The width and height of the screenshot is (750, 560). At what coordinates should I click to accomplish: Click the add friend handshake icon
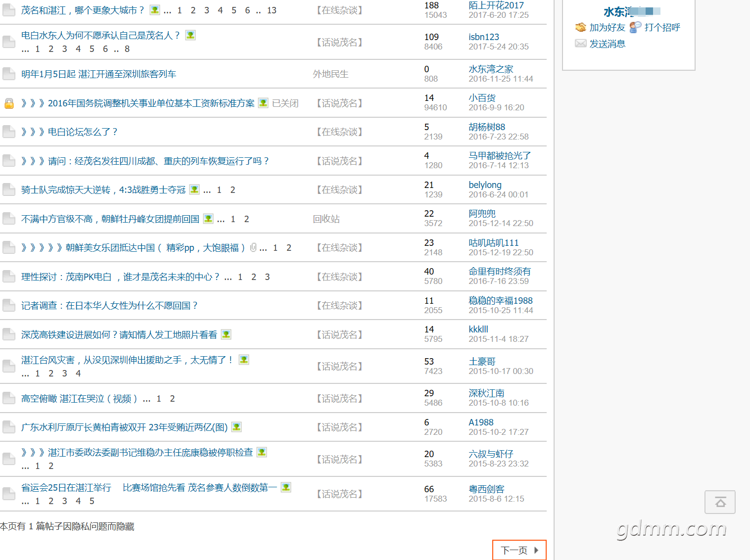tap(581, 27)
